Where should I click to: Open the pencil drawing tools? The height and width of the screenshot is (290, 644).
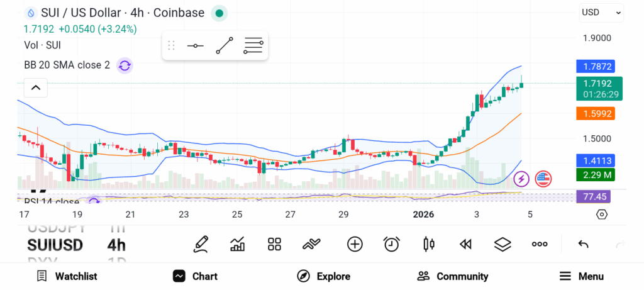coord(201,244)
